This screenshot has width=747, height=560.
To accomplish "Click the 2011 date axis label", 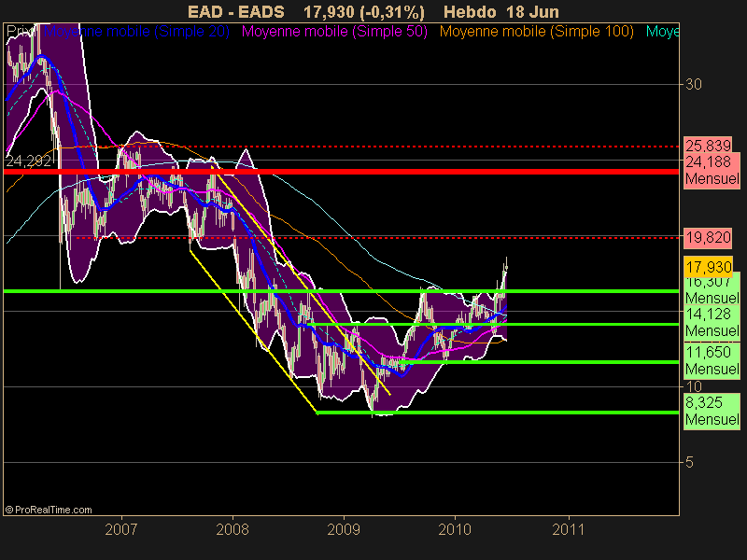I will pyautogui.click(x=569, y=529).
